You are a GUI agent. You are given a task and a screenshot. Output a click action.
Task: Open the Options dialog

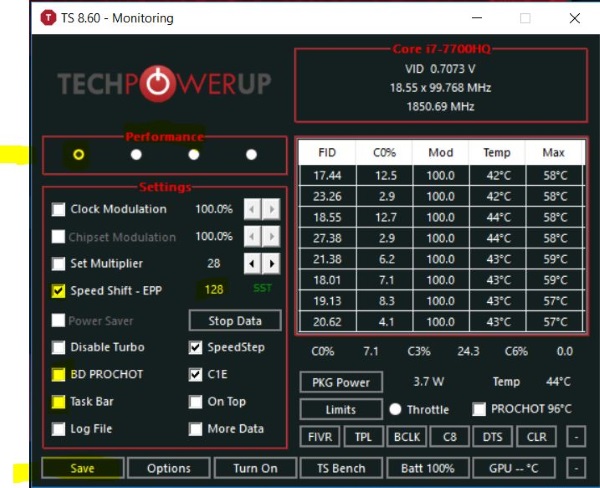[x=169, y=468]
